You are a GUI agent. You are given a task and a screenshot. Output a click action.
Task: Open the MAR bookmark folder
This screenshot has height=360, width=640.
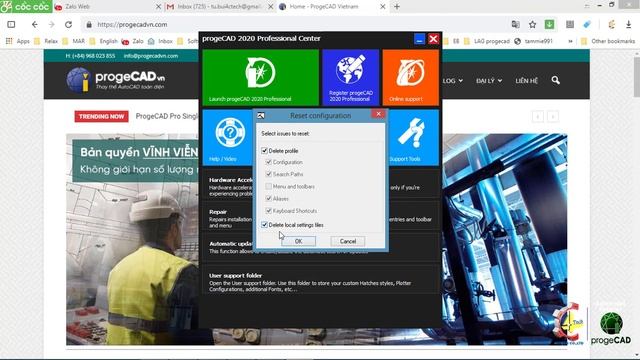(x=73, y=41)
